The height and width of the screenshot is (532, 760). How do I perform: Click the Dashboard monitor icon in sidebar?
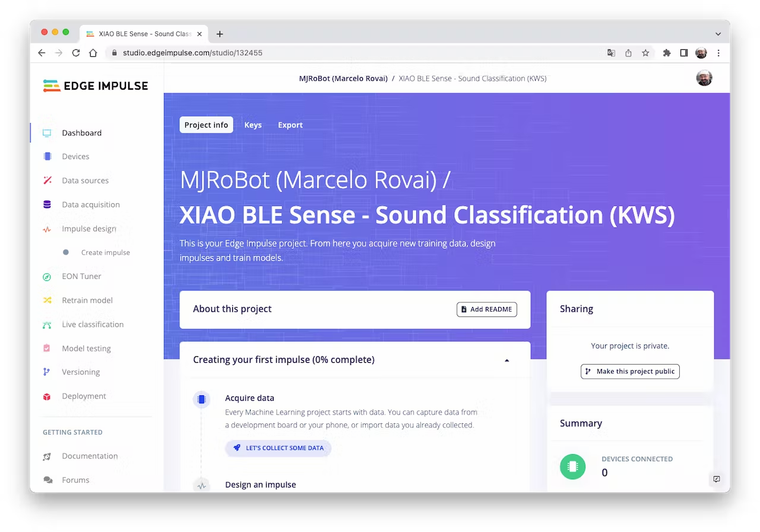pyautogui.click(x=47, y=133)
